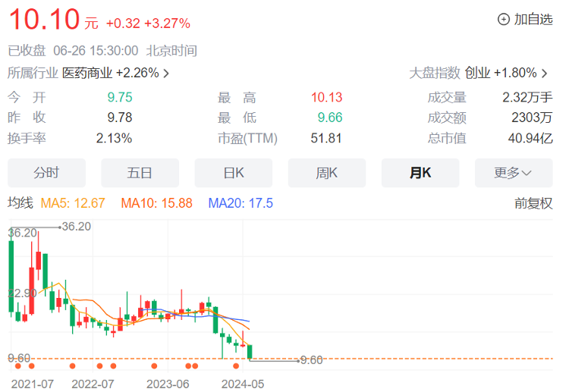569x392 pixels.
Task: Click the 2024-05 date axis label
Action: click(243, 384)
